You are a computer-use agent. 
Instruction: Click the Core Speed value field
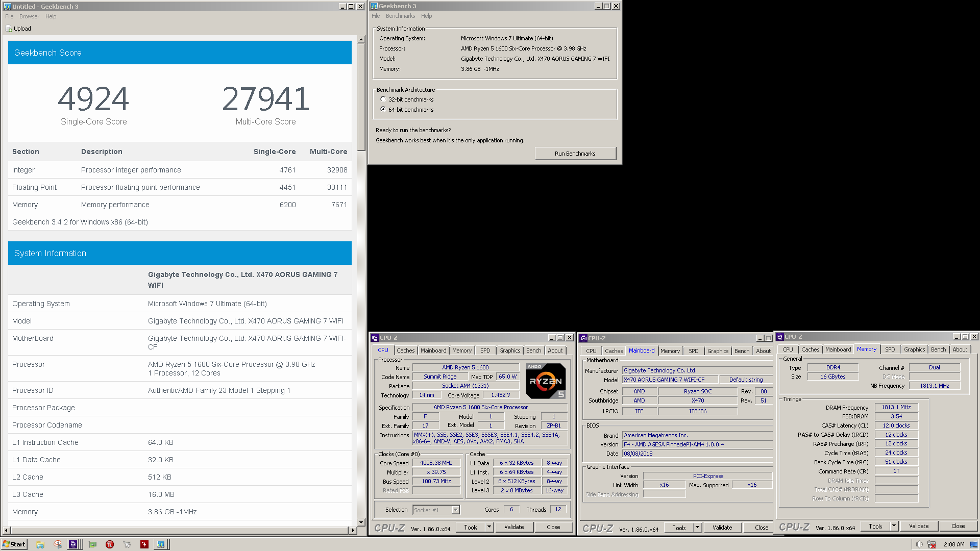pyautogui.click(x=436, y=463)
